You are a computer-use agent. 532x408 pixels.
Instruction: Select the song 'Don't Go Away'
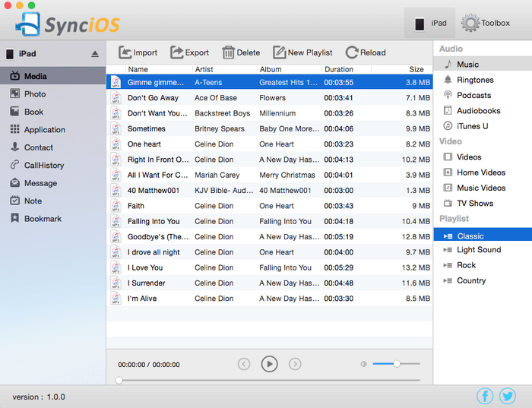click(269, 98)
